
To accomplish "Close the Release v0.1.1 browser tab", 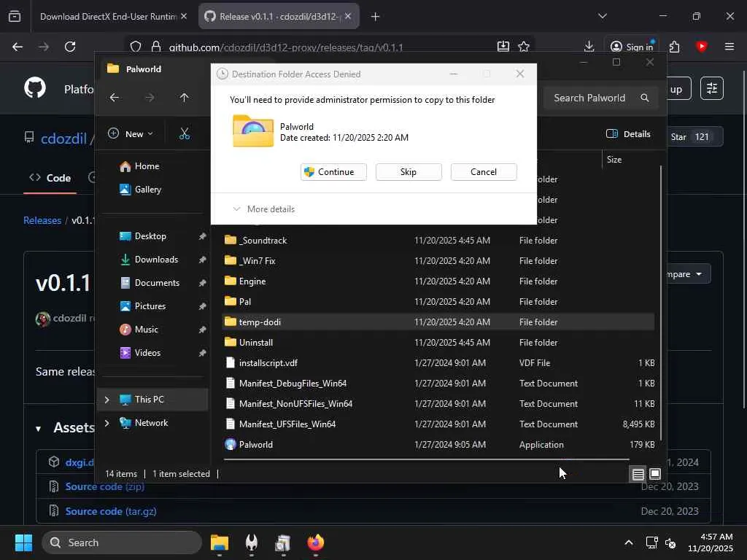I will 348,16.
